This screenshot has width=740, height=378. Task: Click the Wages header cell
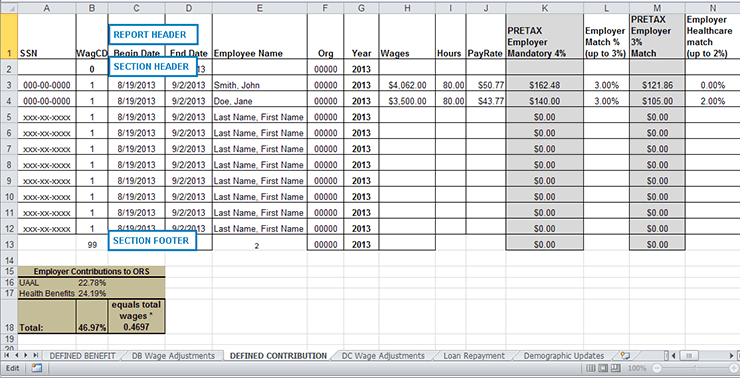[408, 36]
